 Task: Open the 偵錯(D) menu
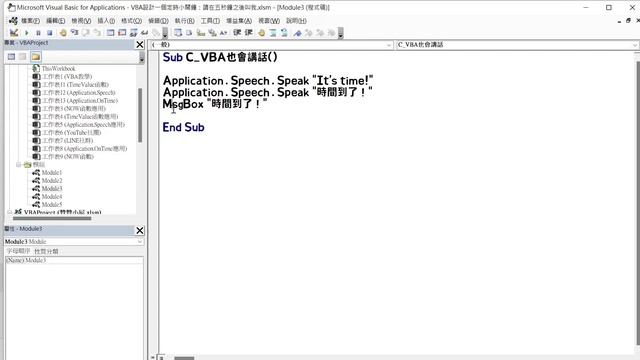pyautogui.click(x=158, y=21)
